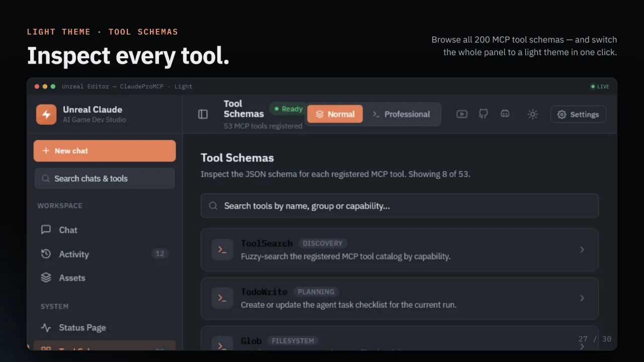This screenshot has width=644, height=362.
Task: Click the magnifier icon in tools search
Action: (213, 206)
